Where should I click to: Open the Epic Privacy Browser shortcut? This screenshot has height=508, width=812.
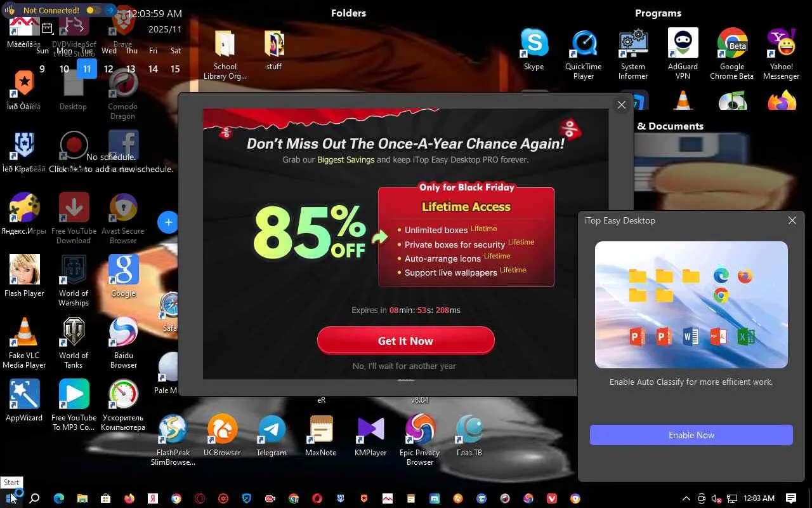click(420, 440)
